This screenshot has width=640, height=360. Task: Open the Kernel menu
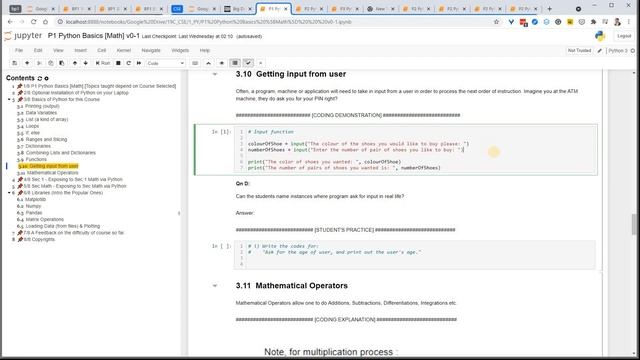coord(124,50)
